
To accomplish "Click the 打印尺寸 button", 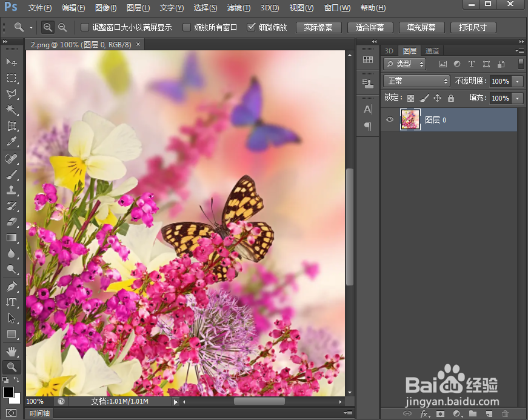I will (473, 28).
